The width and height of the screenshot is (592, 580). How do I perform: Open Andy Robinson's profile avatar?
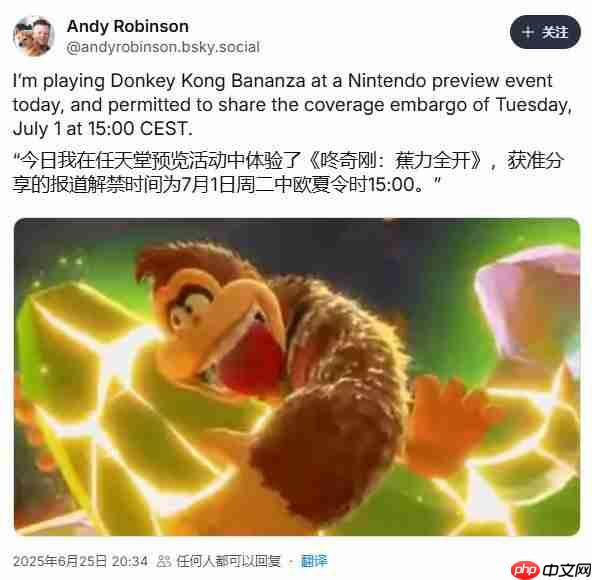34,36
